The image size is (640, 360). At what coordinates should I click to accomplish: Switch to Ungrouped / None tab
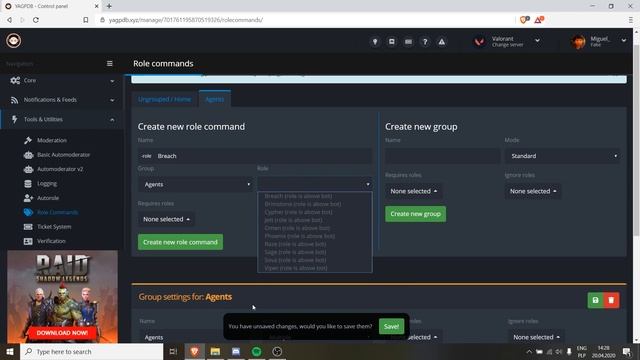(x=164, y=99)
